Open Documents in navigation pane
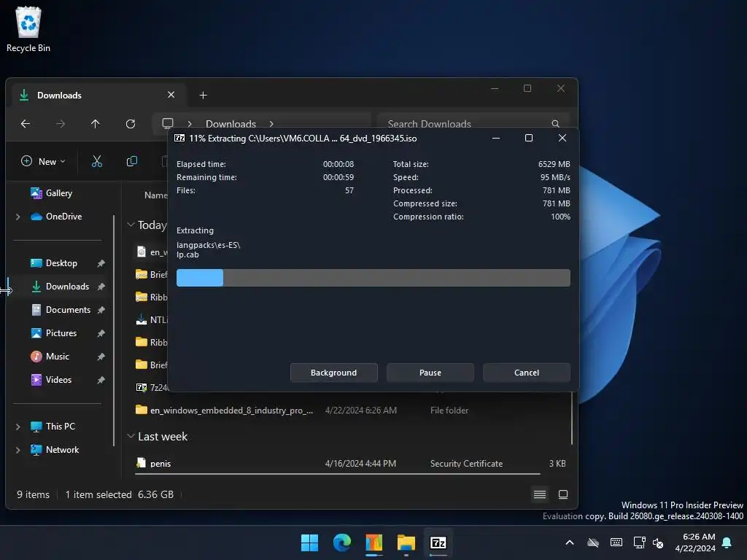This screenshot has width=747, height=560. [68, 309]
